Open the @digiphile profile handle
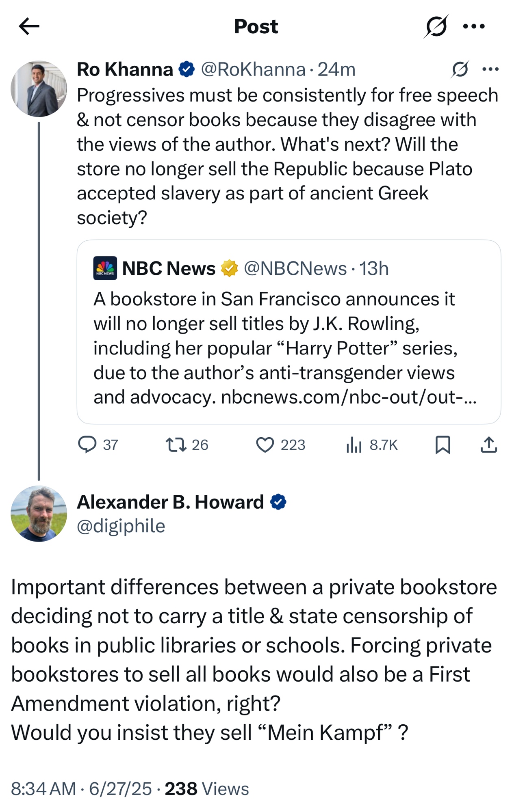This screenshot has height=812, width=512. (x=121, y=526)
